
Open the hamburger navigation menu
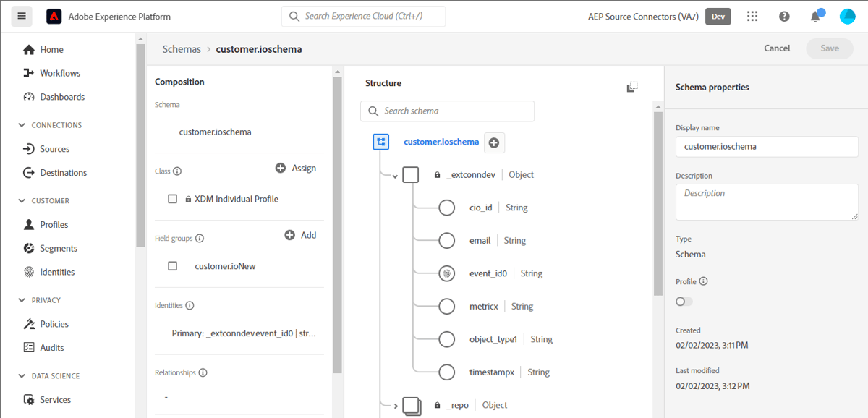click(21, 16)
